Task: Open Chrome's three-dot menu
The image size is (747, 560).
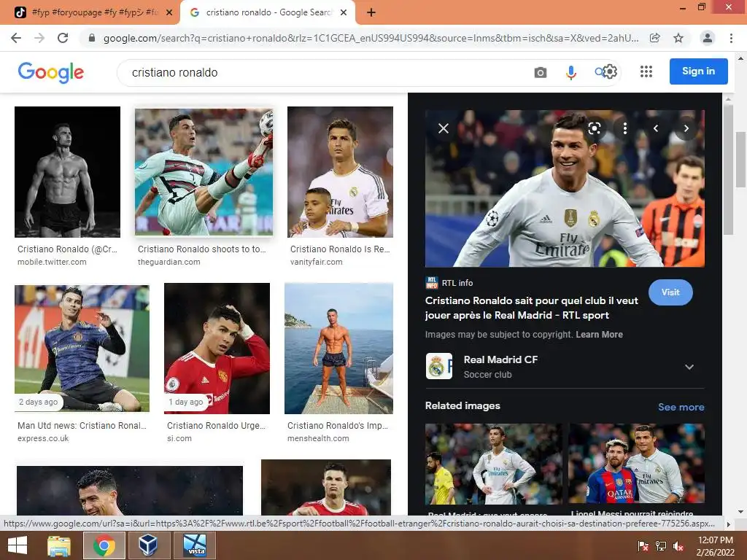Action: pos(731,38)
